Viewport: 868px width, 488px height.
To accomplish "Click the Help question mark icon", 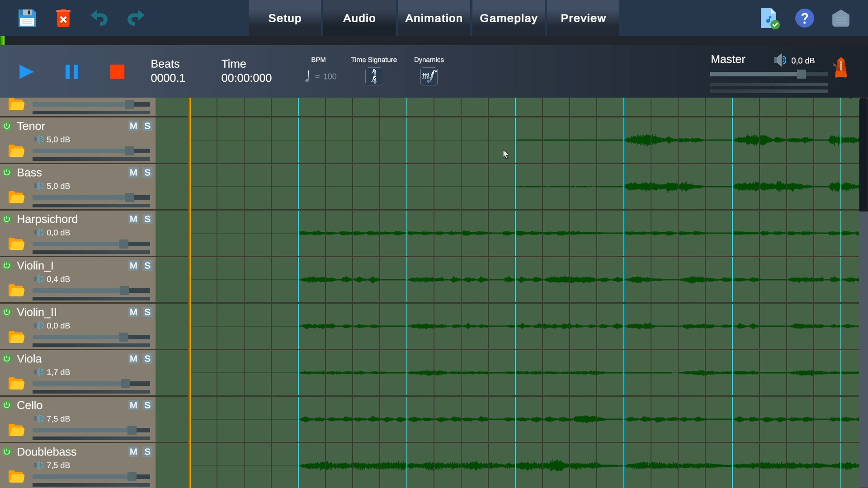I will tap(805, 18).
